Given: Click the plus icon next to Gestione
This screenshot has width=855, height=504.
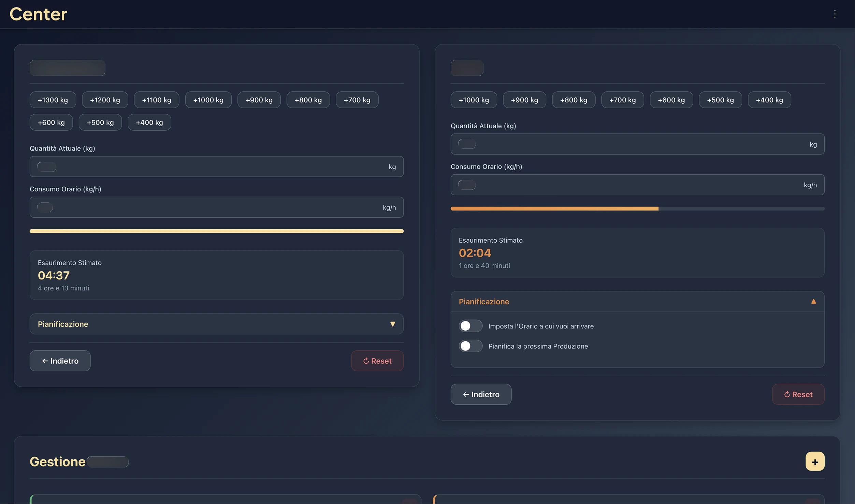Looking at the screenshot, I should point(815,461).
